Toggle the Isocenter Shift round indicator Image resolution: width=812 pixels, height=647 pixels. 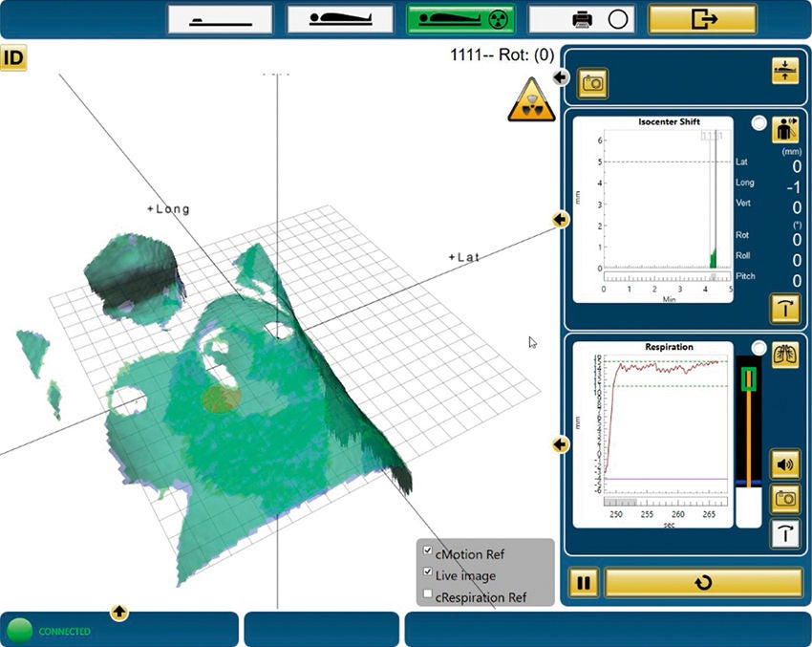point(759,122)
